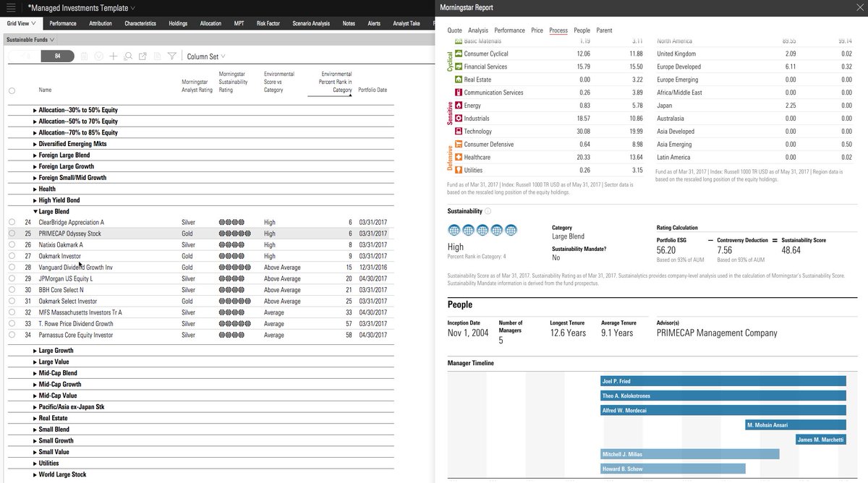
Task: Open the Risk Factor tab
Action: pos(268,23)
